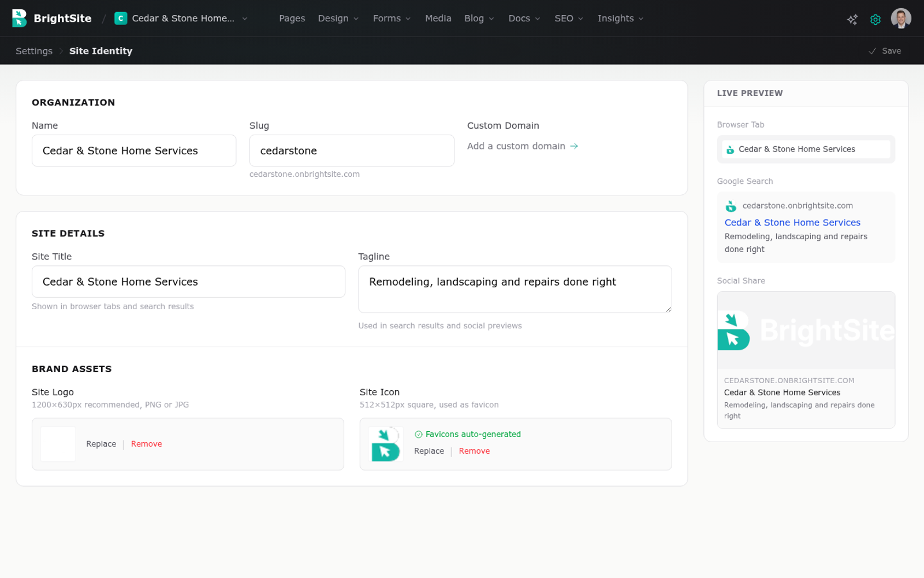924x578 pixels.
Task: Click the Site Icon favicon thumbnail
Action: (386, 444)
